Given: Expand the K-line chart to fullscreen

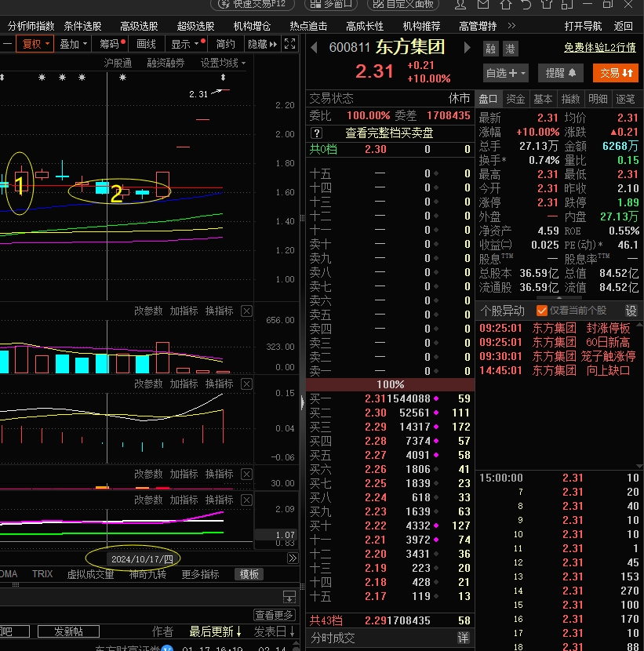Looking at the screenshot, I should pyautogui.click(x=289, y=44).
